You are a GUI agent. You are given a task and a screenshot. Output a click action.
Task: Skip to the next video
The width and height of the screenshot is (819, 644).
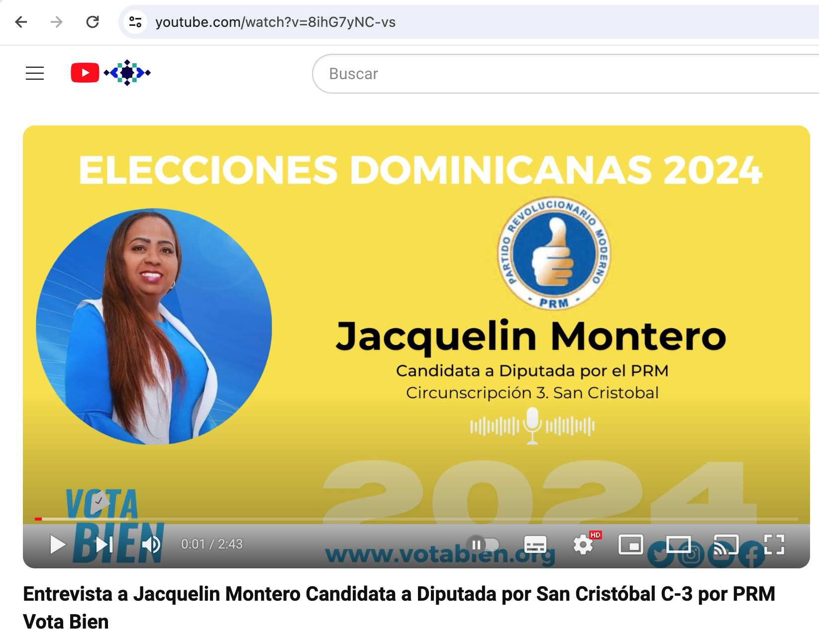[104, 544]
